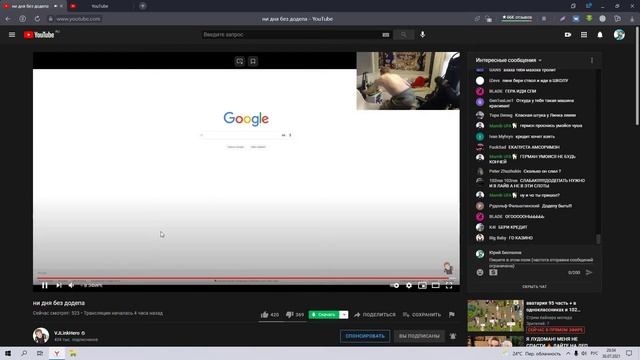Click the green download button
Screen dimensions: 640x360
(324, 315)
